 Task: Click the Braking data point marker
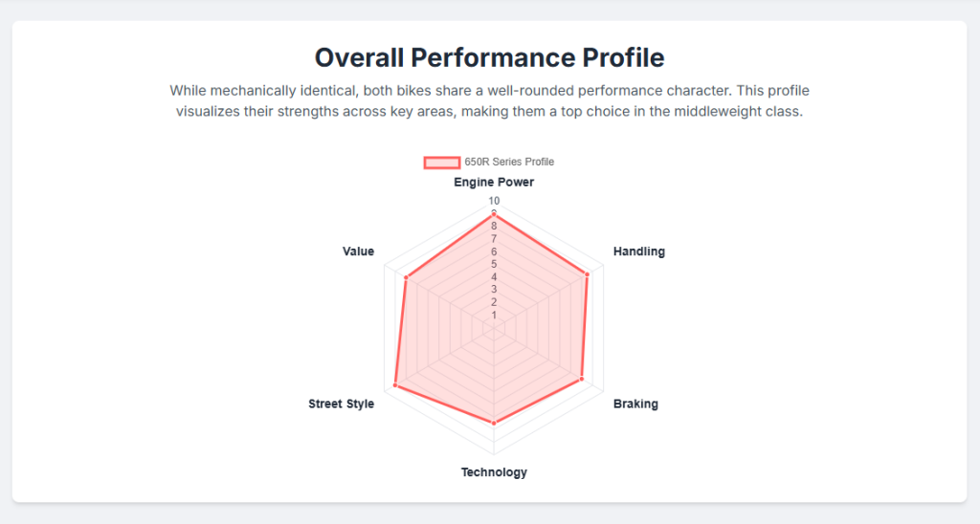pos(581,380)
